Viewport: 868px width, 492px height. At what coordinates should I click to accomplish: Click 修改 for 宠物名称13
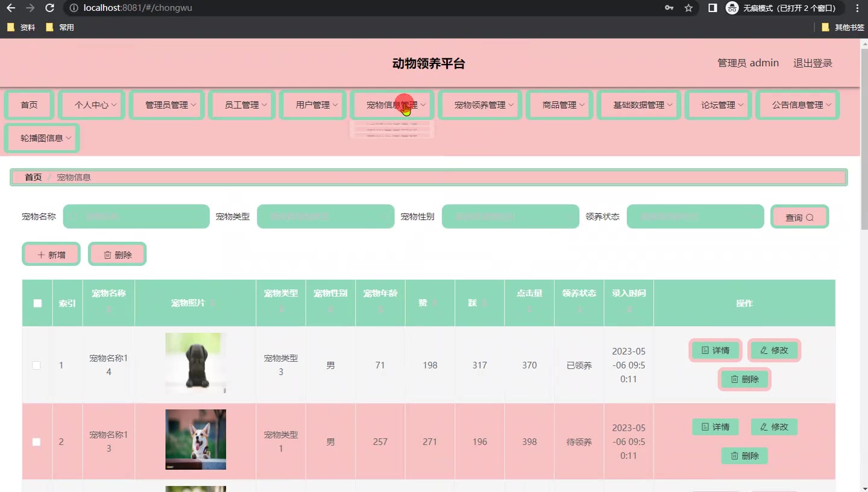(x=774, y=427)
